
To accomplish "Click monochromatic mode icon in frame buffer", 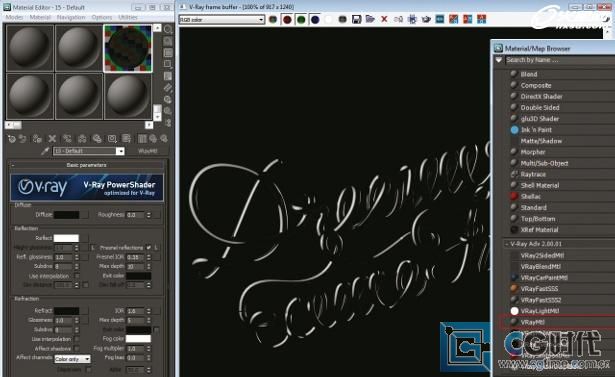I will point(342,19).
